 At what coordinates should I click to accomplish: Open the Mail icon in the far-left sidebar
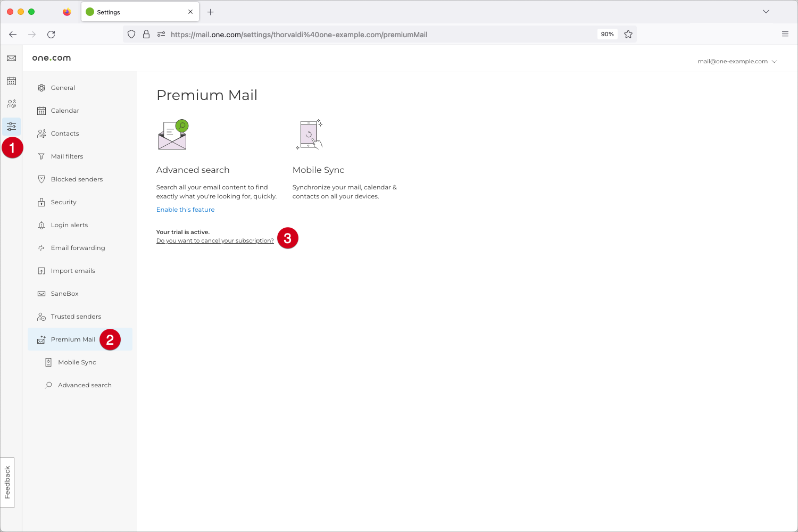(x=11, y=58)
